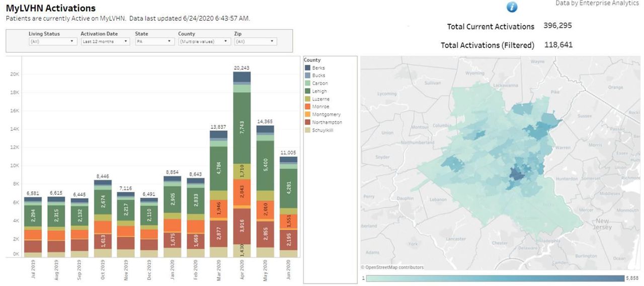Click the Jun 2020 Northampton segment 2,195
This screenshot has width=644, height=286.
[288, 240]
